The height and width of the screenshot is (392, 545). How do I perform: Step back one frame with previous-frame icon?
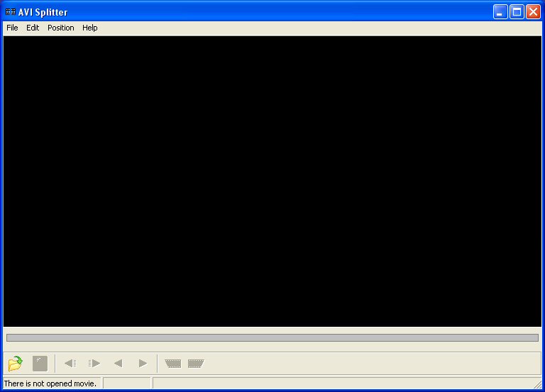click(x=70, y=364)
